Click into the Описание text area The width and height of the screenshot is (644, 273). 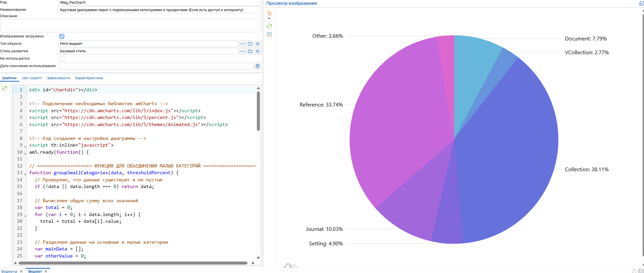(130, 26)
